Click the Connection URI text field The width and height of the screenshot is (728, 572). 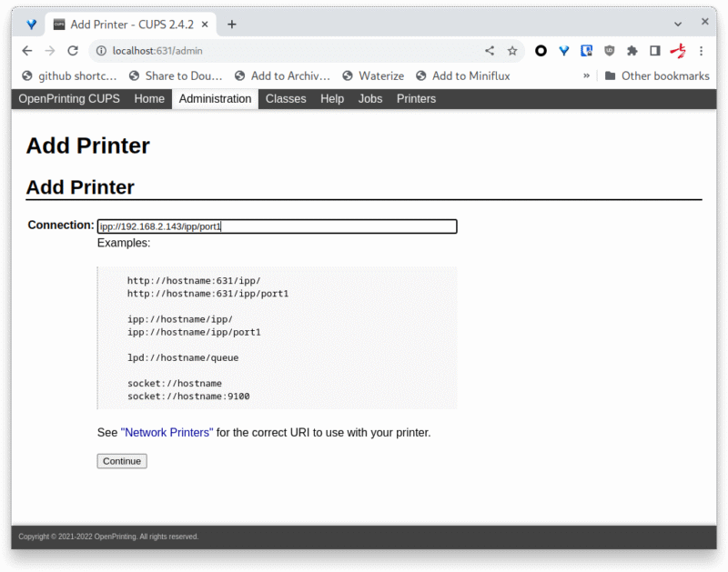(x=277, y=226)
